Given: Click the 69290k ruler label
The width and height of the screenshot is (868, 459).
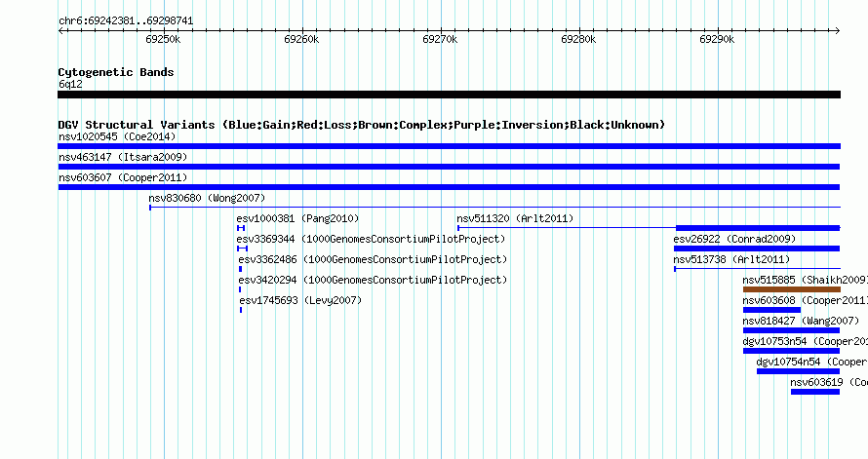Looking at the screenshot, I should click(716, 39).
